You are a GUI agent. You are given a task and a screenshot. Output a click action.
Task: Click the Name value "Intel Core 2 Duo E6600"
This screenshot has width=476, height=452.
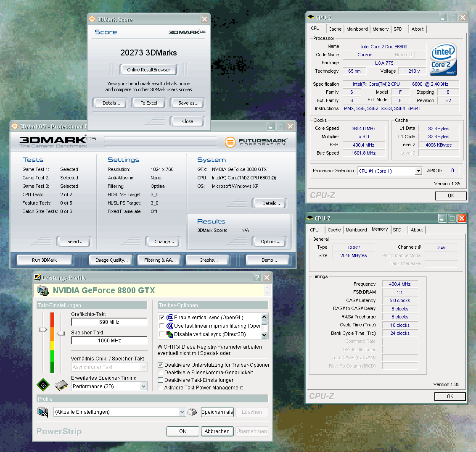[384, 47]
